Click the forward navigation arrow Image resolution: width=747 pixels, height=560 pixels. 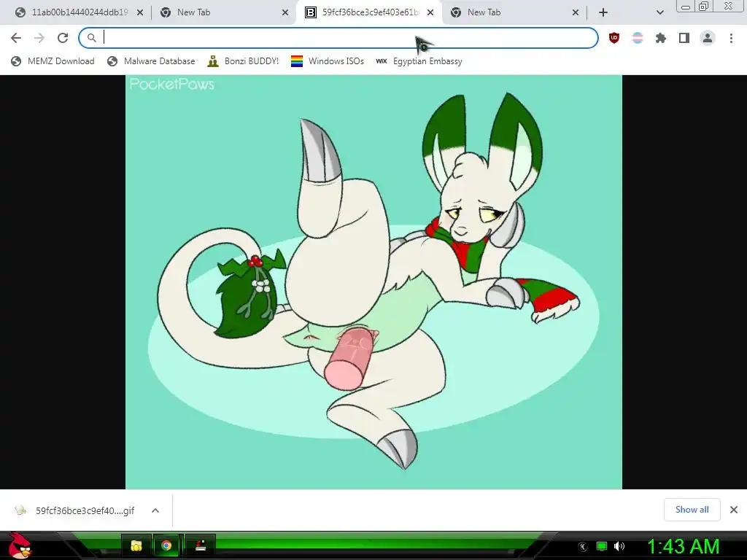click(x=39, y=38)
